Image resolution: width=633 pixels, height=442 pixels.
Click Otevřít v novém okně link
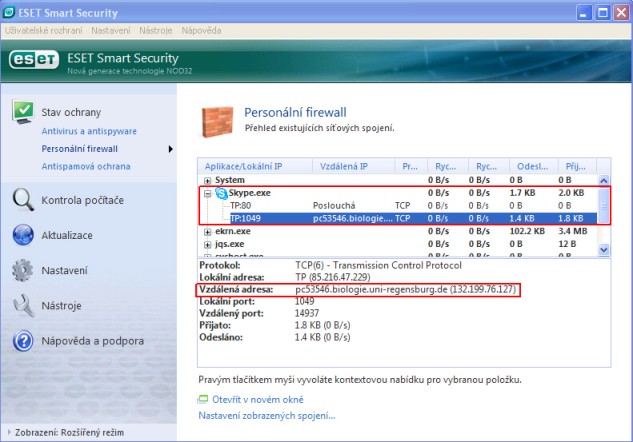[x=258, y=400]
